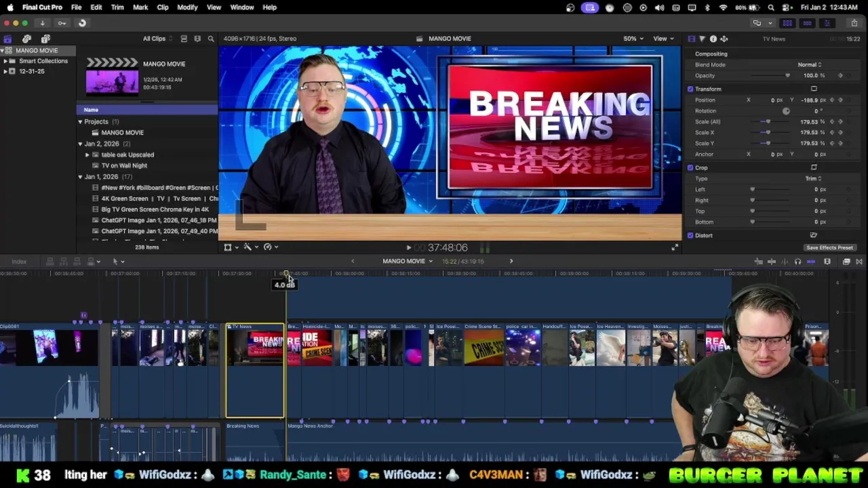Open macOS Spotlight search icon
Screen dimensions: 868x488
(x=771, y=7)
